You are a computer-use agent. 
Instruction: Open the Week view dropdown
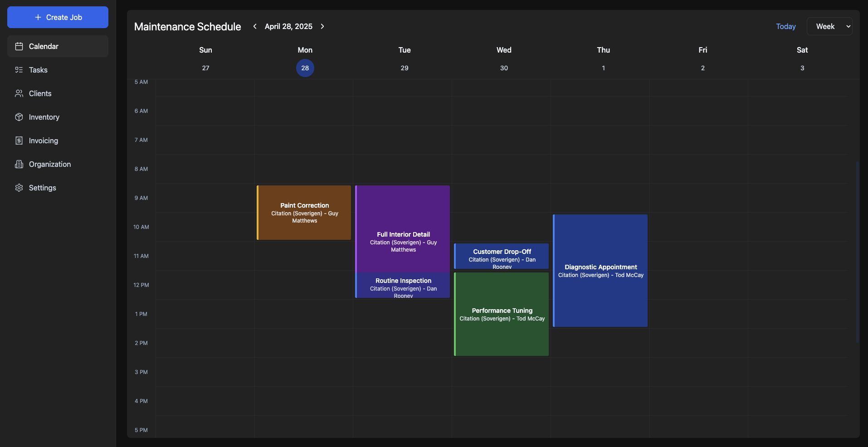pos(829,26)
